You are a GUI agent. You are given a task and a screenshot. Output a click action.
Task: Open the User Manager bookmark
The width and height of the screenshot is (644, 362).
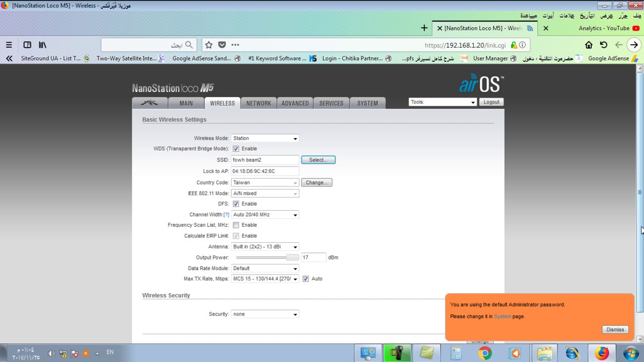pyautogui.click(x=495, y=58)
